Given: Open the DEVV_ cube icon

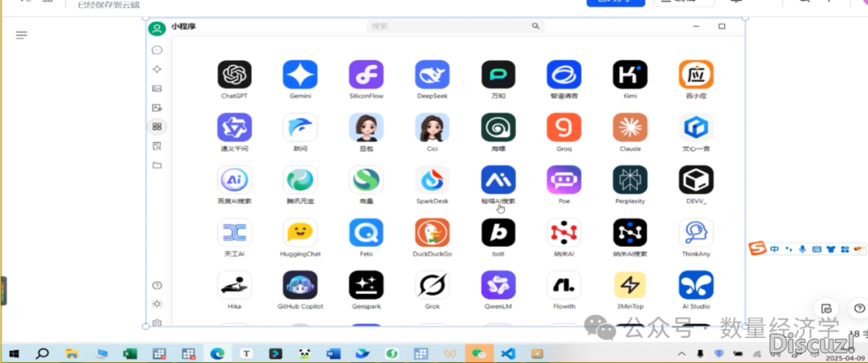Looking at the screenshot, I should tap(696, 180).
